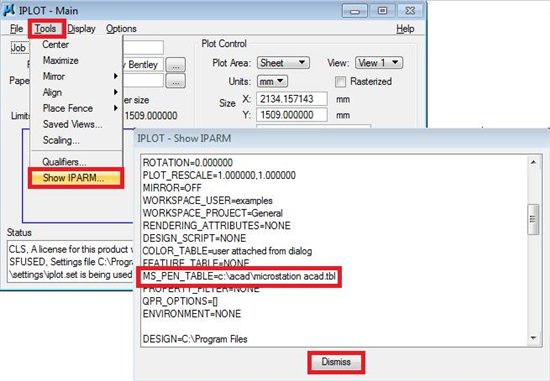Open the Plot Area dropdown
This screenshot has width=550, height=381.
(x=283, y=63)
